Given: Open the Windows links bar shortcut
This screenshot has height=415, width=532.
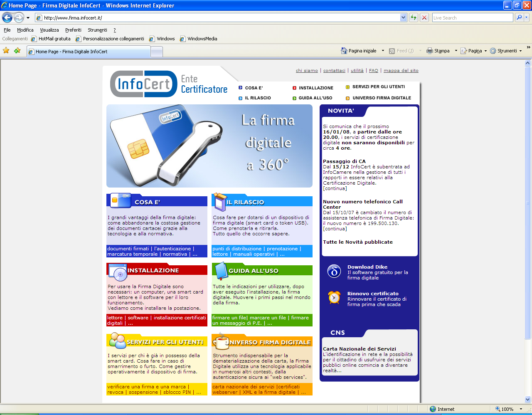Looking at the screenshot, I should tap(162, 39).
